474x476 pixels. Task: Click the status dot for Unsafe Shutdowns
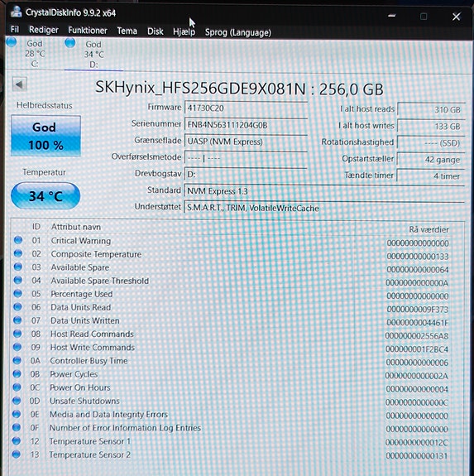17,401
